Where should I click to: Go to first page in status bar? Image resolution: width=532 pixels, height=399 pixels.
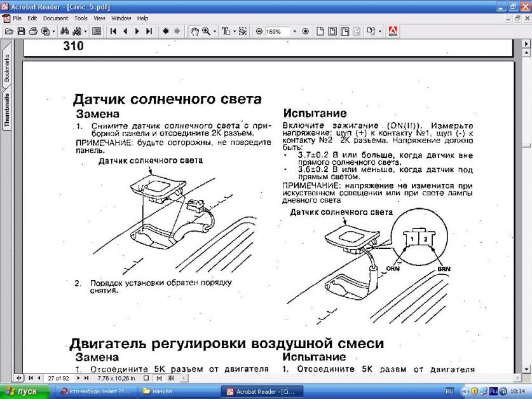31,377
